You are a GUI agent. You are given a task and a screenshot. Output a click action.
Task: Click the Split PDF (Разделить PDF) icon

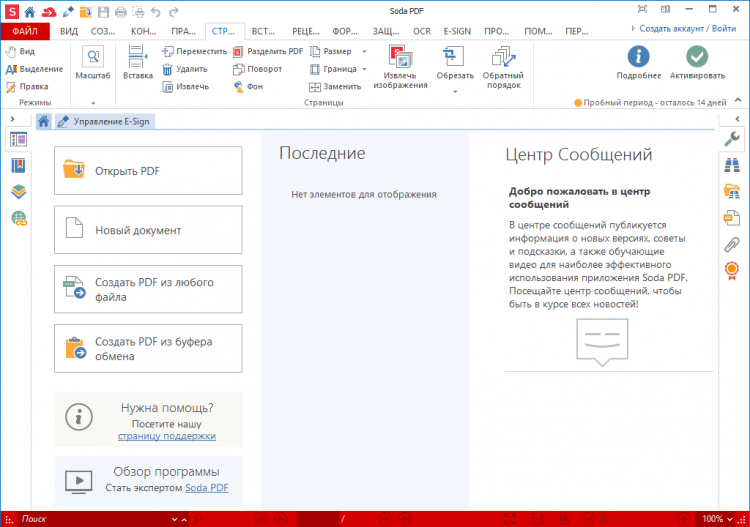point(238,52)
